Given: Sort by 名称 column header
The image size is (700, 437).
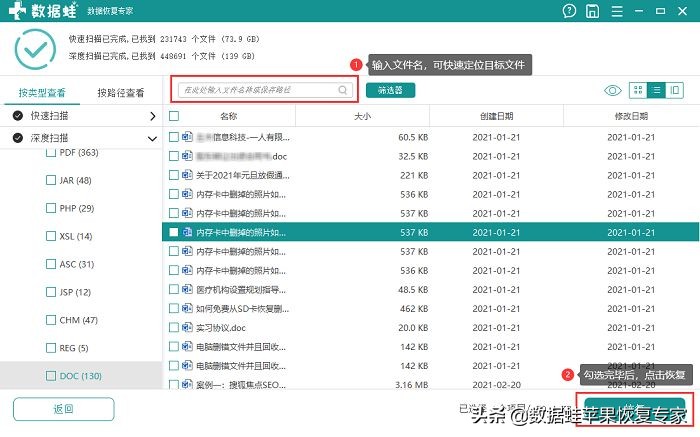Looking at the screenshot, I should tap(228, 116).
